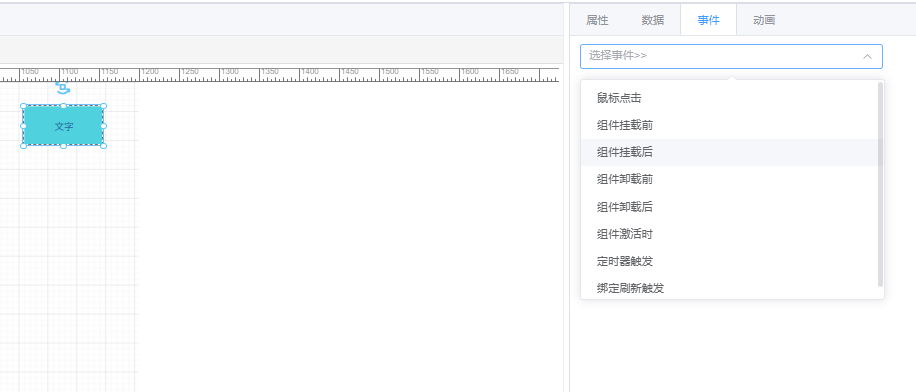
Task: Click the right-middle resize handle of 文字 box
Action: [103, 126]
